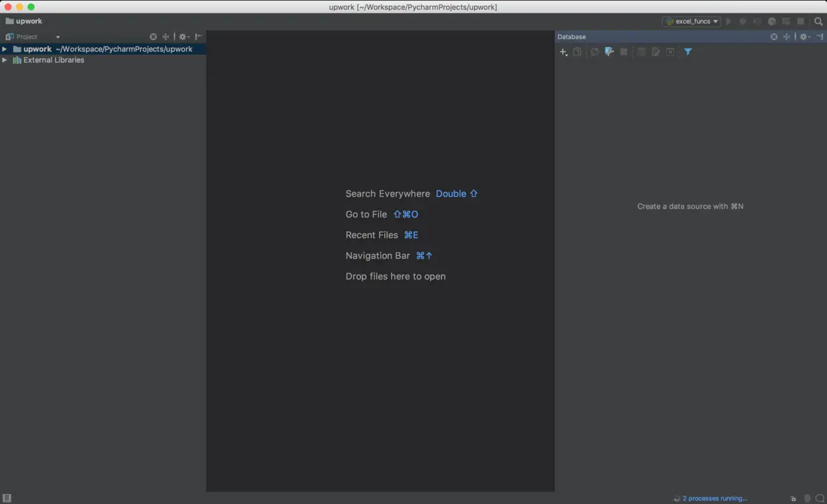The width and height of the screenshot is (827, 504).
Task: Click 'Search Everywhere' hint text
Action: click(x=387, y=194)
